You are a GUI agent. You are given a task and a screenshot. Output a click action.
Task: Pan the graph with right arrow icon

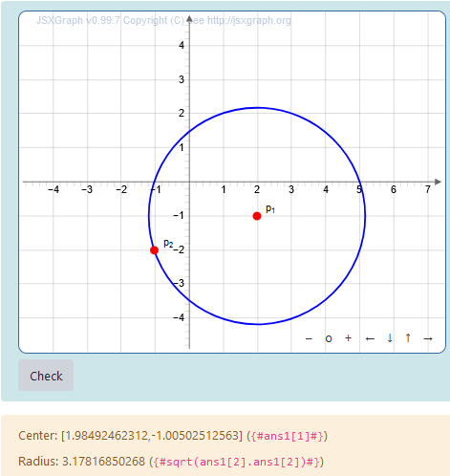pyautogui.click(x=428, y=338)
